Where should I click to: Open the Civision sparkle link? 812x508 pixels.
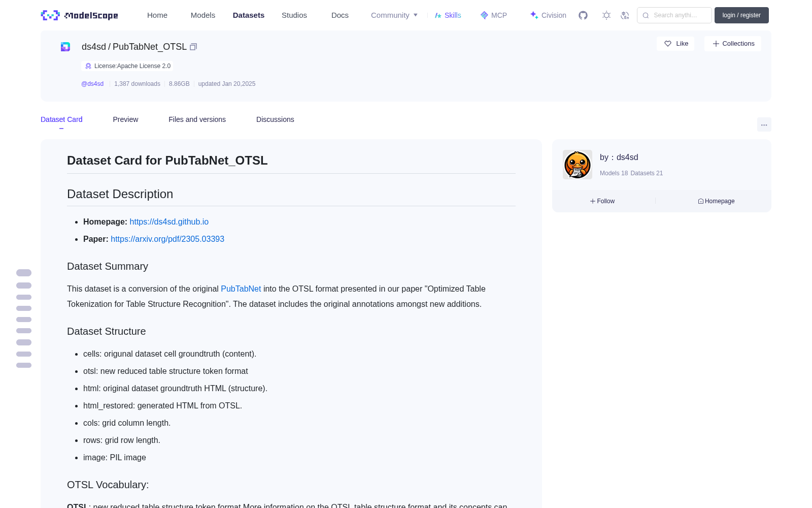[548, 15]
